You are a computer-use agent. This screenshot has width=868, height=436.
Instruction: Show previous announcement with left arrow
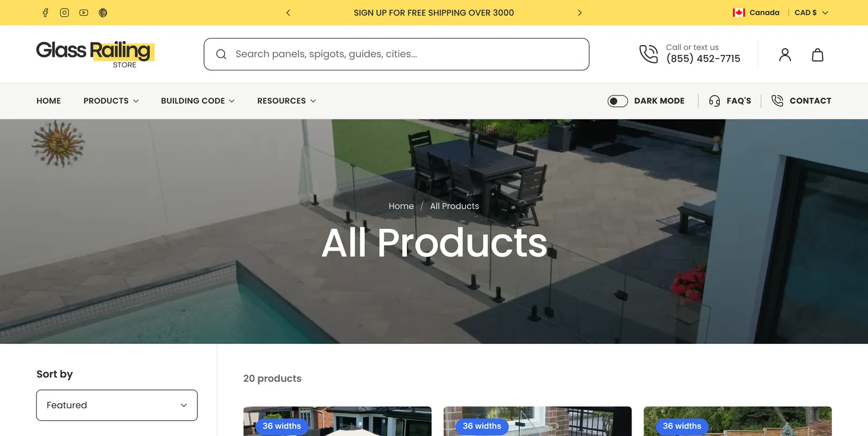(288, 12)
